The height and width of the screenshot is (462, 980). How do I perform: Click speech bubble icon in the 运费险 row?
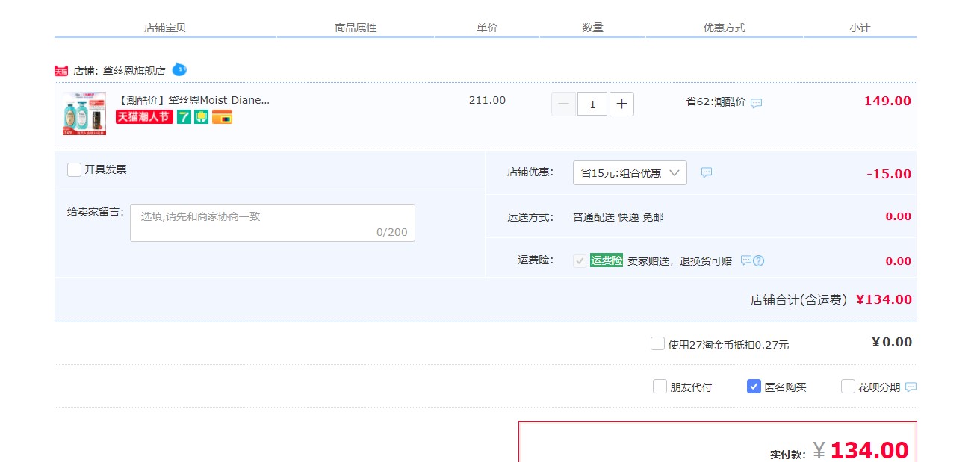[745, 260]
